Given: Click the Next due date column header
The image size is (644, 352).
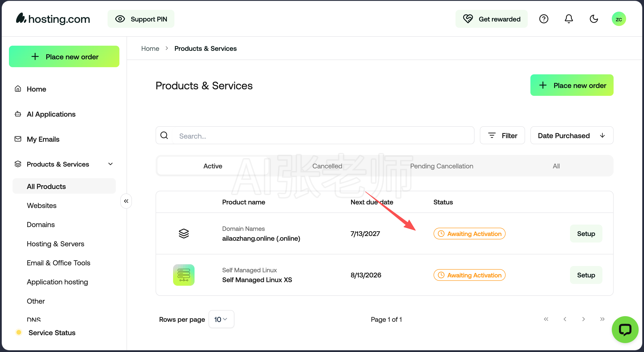Looking at the screenshot, I should point(372,202).
